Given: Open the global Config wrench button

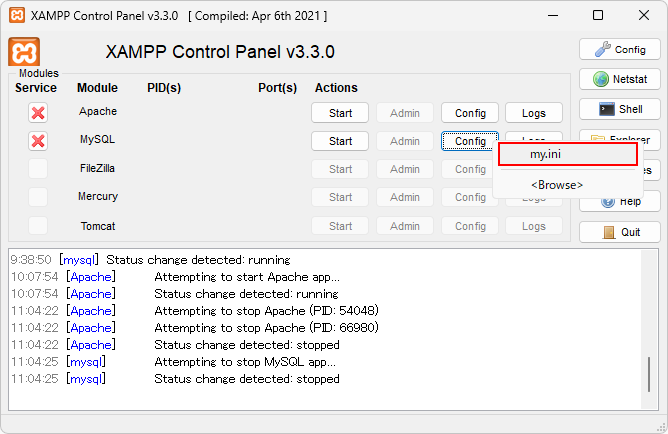Looking at the screenshot, I should (620, 49).
